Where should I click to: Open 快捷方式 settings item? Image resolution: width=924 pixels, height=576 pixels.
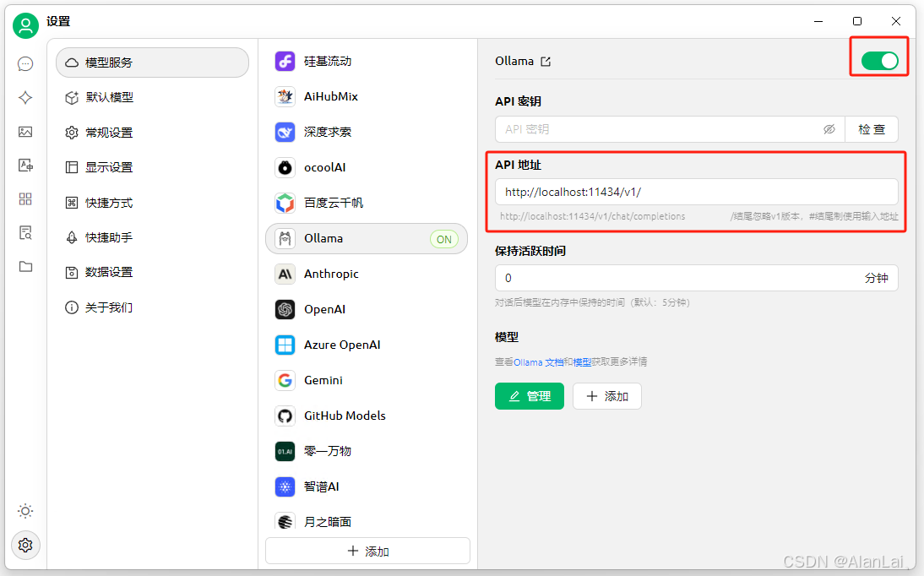(x=152, y=203)
